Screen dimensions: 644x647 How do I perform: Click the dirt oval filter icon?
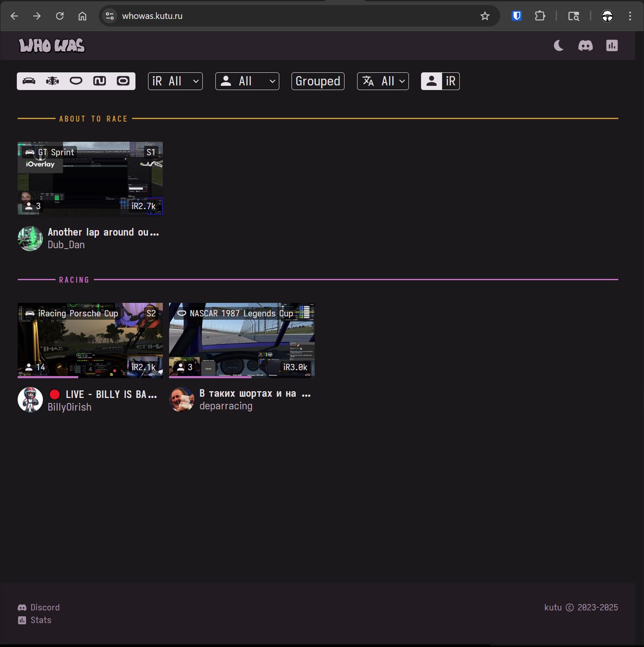[x=123, y=81]
